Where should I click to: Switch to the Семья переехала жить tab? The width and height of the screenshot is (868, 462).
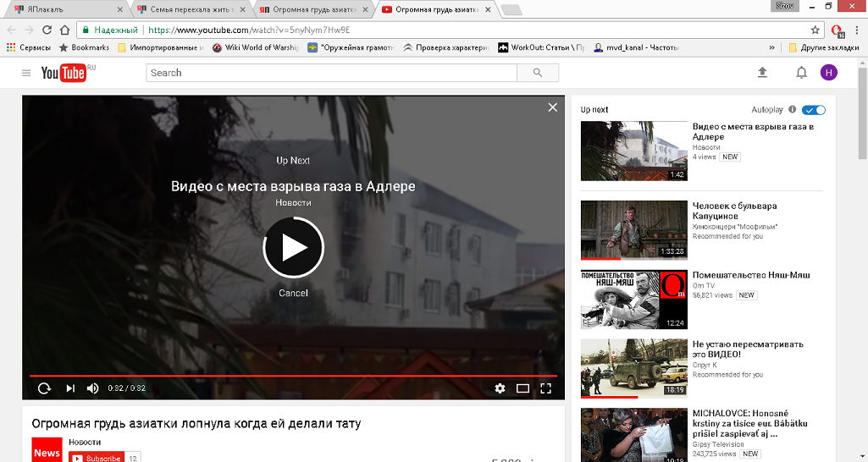point(191,9)
